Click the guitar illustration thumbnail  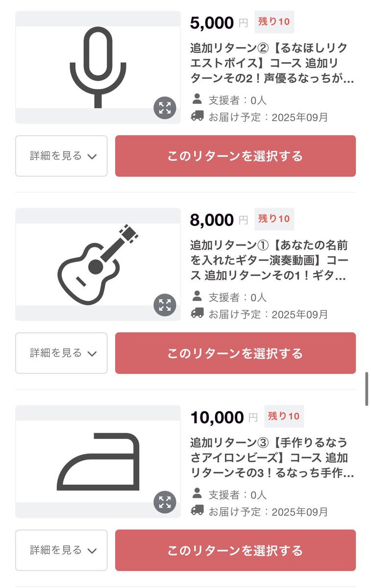[98, 265]
